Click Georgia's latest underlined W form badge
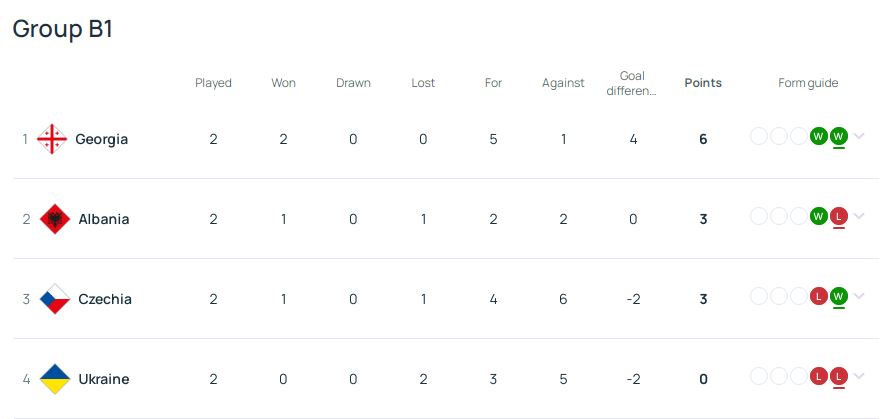Screen dimensions: 882x419 click(x=839, y=136)
